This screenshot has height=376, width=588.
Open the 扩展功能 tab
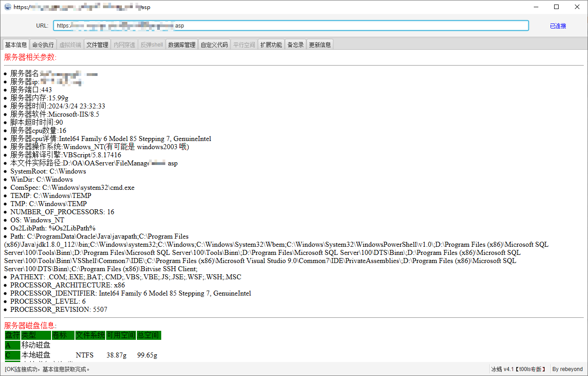[271, 45]
